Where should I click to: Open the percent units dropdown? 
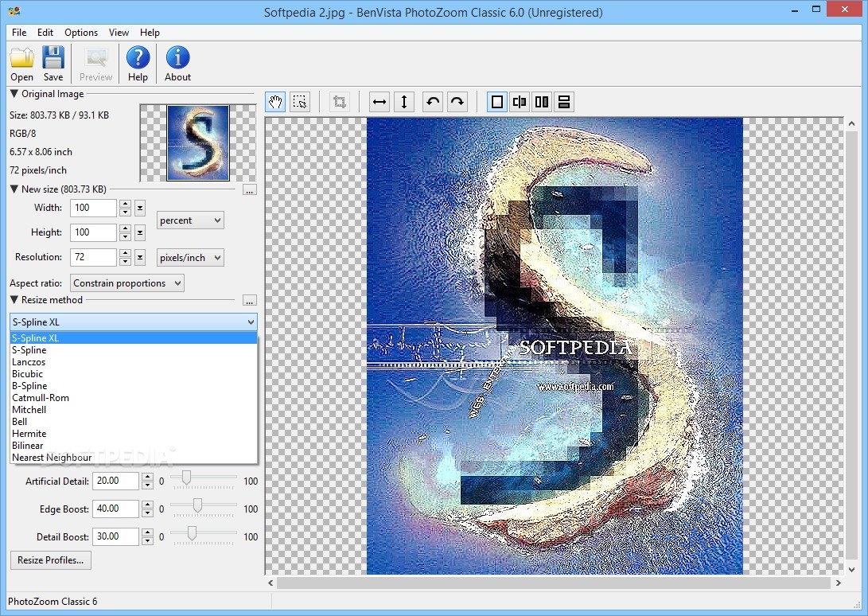click(x=190, y=220)
